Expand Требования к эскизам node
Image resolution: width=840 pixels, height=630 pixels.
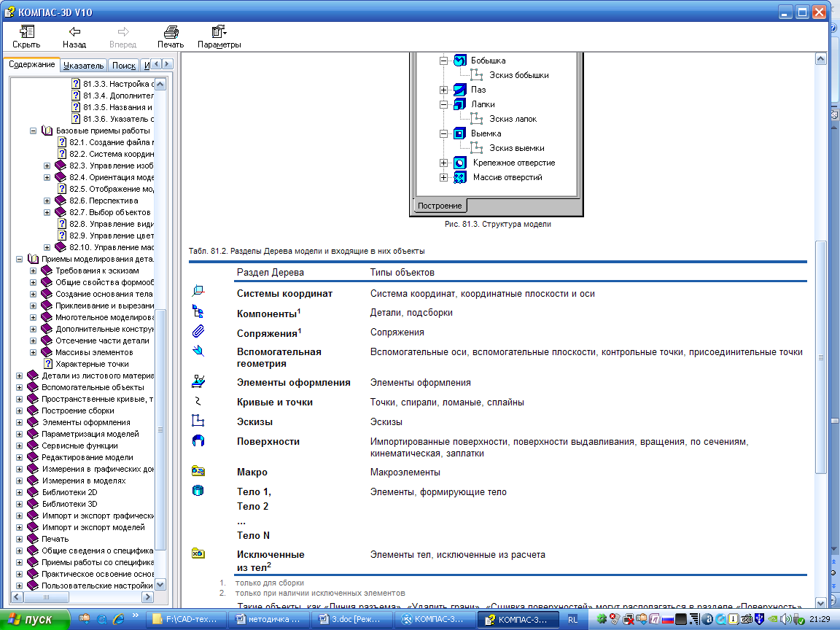tap(34, 271)
